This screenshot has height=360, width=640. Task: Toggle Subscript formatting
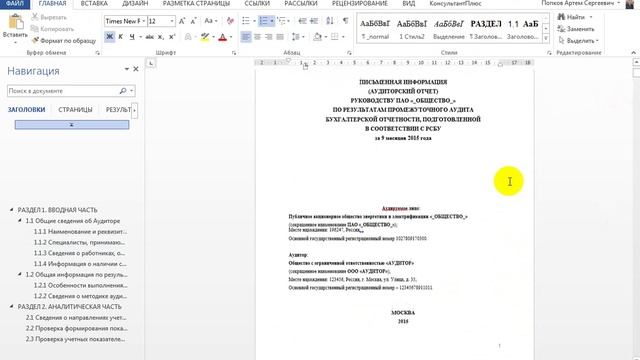coord(161,37)
